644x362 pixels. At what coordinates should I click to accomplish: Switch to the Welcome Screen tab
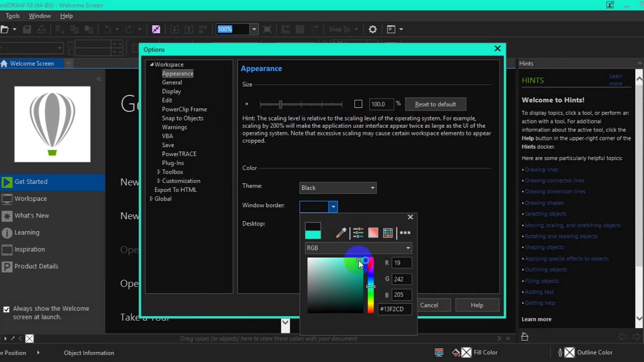pos(31,63)
